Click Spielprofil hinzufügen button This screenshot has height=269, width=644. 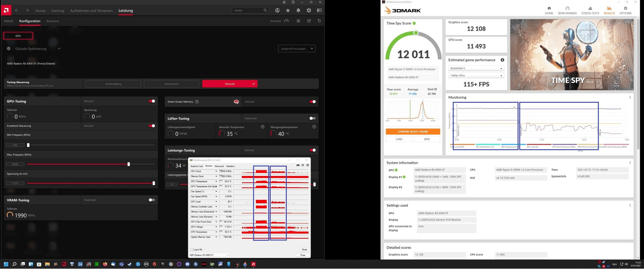[x=297, y=49]
